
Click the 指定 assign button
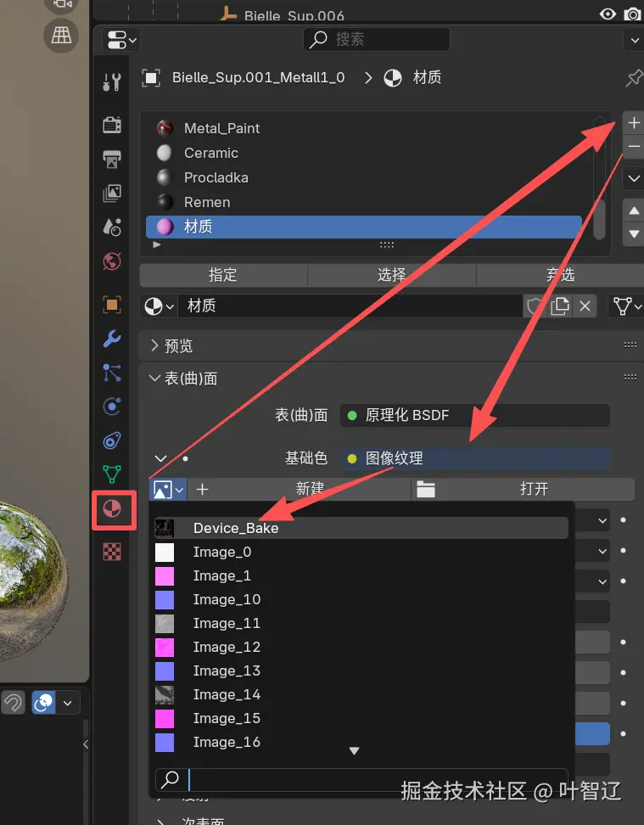pyautogui.click(x=223, y=275)
